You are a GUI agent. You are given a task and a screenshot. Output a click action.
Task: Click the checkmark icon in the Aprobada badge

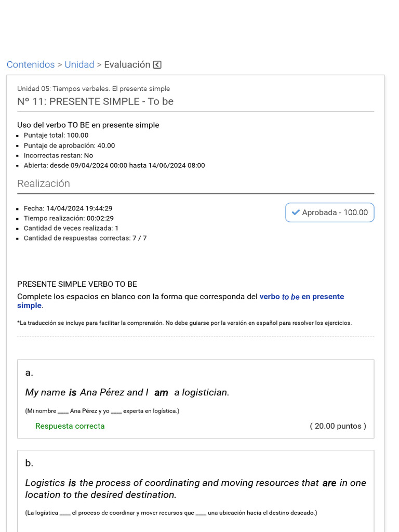(x=296, y=212)
